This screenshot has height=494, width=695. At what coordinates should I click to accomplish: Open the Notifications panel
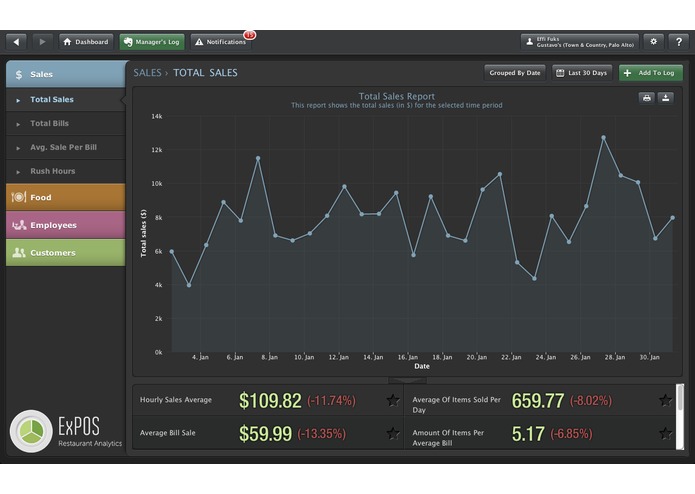pyautogui.click(x=221, y=42)
